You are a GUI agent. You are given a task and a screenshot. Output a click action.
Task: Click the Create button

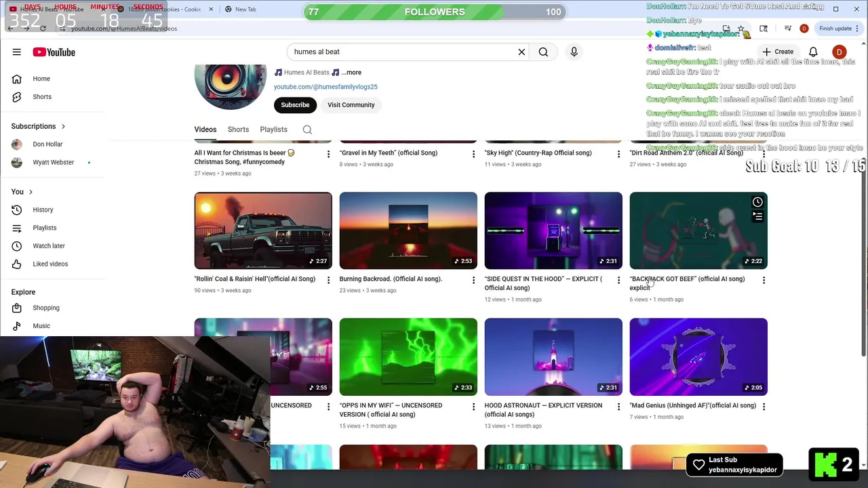click(x=777, y=52)
